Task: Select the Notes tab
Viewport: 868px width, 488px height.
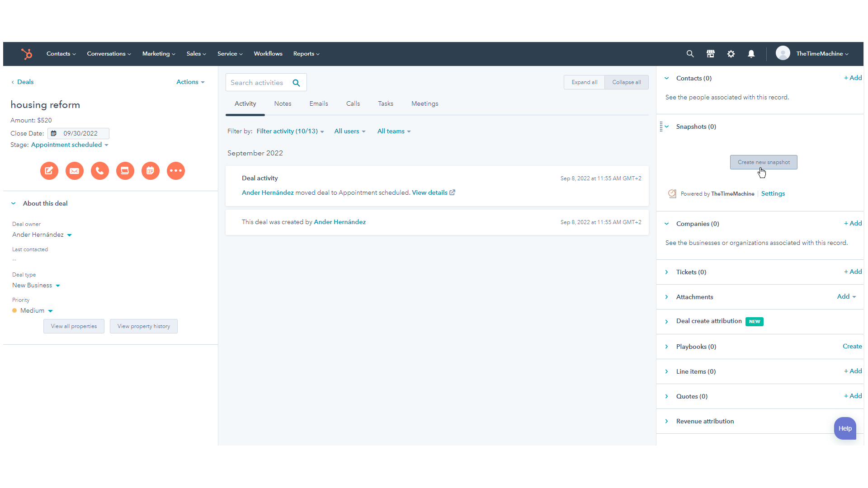Action: coord(283,103)
